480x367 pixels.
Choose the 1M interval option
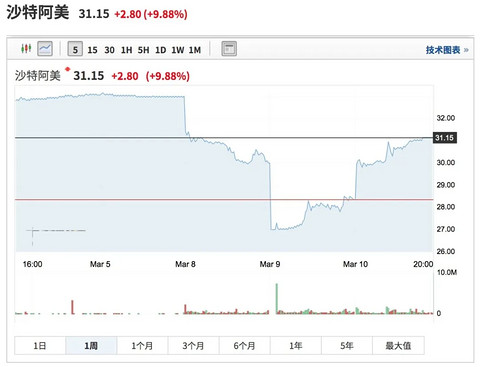[195, 50]
